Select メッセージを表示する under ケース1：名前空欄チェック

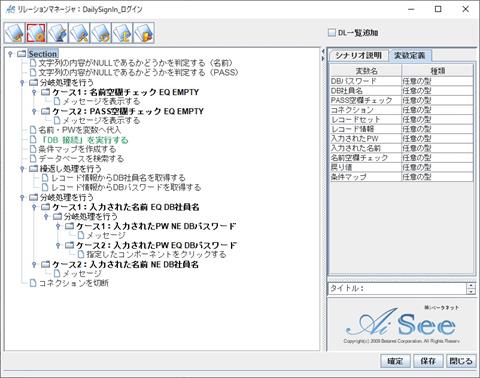click(102, 101)
